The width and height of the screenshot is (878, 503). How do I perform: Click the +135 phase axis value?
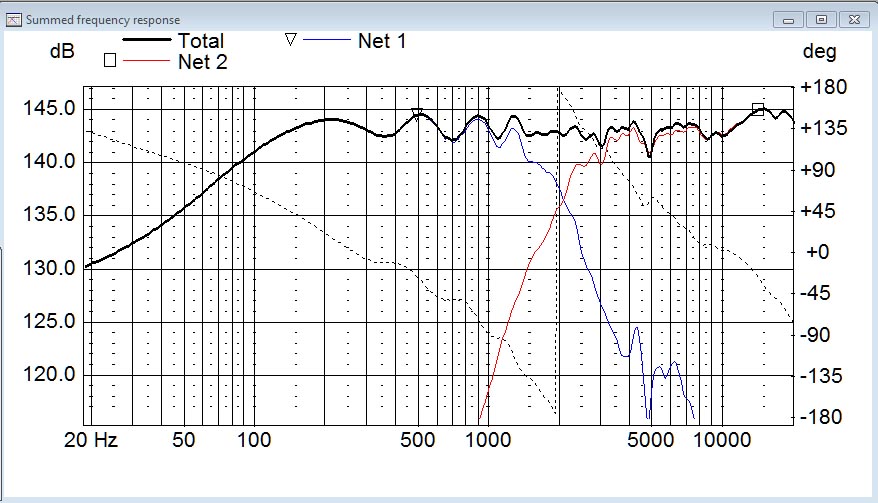tap(824, 128)
